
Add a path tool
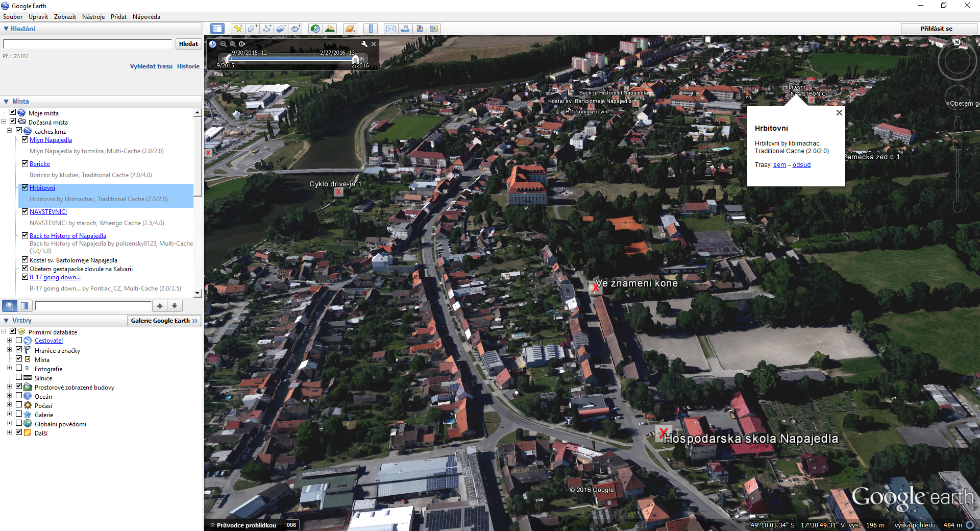pyautogui.click(x=267, y=29)
